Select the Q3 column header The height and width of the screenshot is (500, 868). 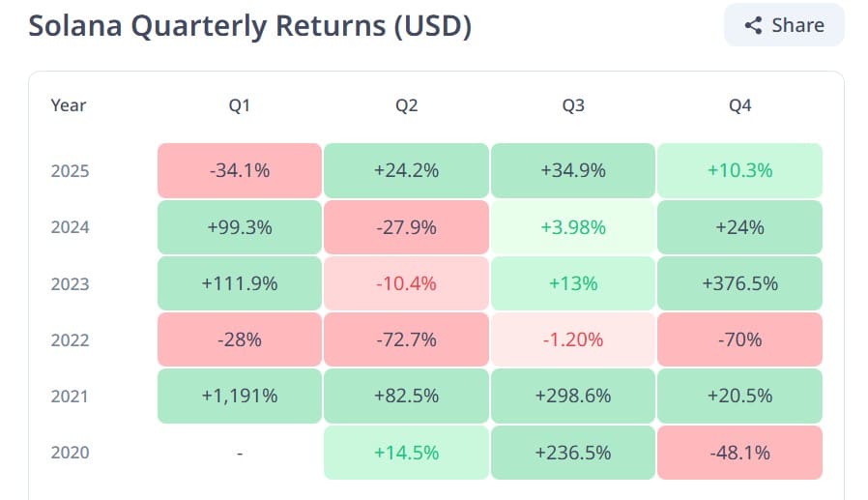(573, 105)
